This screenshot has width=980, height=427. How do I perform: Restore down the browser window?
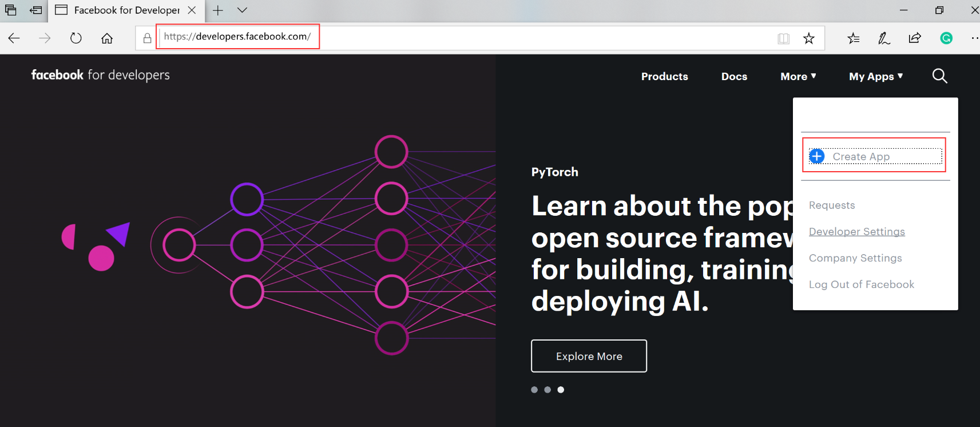(x=939, y=10)
